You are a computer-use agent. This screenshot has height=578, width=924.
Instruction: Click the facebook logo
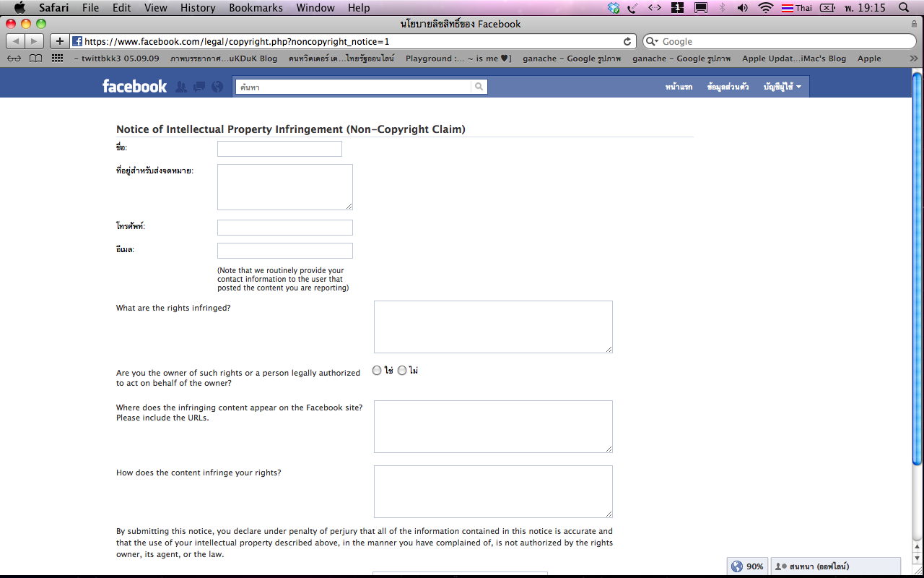(134, 86)
